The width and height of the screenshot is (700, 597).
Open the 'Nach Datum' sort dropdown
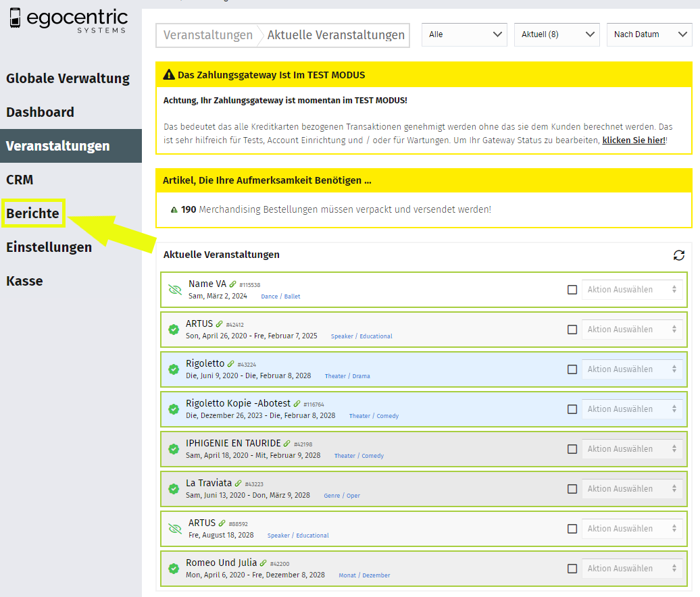coord(649,34)
